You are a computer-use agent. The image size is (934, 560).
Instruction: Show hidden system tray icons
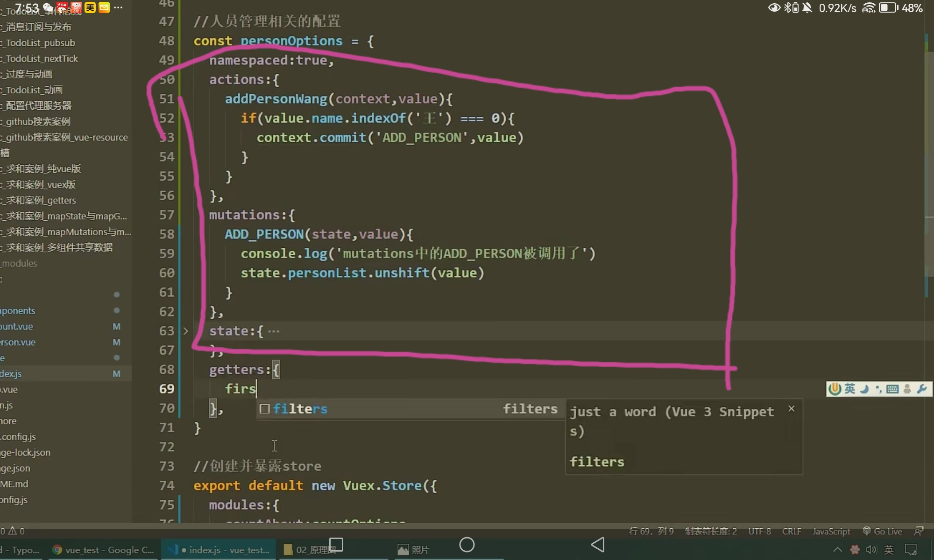pos(837,550)
